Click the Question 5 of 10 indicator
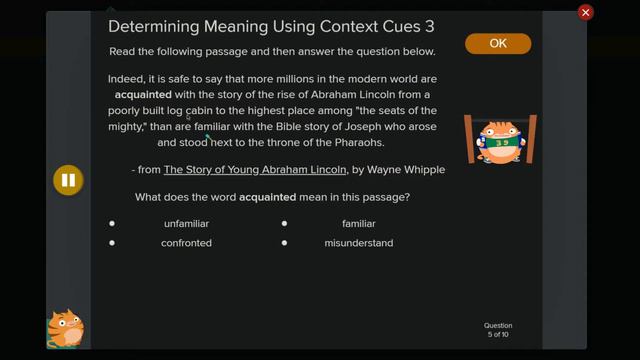The image size is (640, 360). pos(498,330)
